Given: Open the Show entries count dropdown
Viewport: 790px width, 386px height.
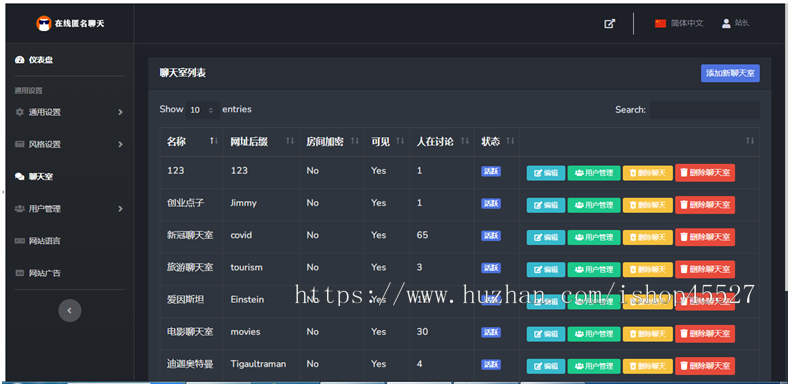Looking at the screenshot, I should click(203, 110).
